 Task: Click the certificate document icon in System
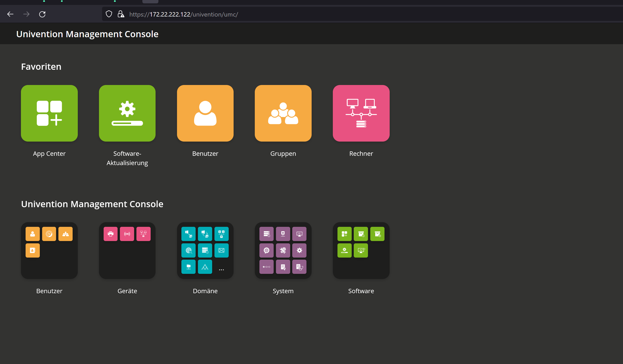tap(283, 267)
